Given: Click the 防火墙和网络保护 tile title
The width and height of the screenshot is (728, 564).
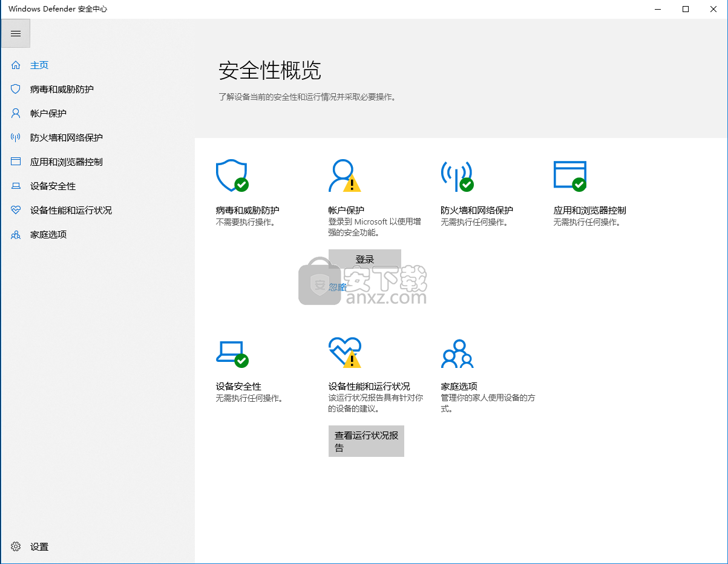Looking at the screenshot, I should point(477,210).
